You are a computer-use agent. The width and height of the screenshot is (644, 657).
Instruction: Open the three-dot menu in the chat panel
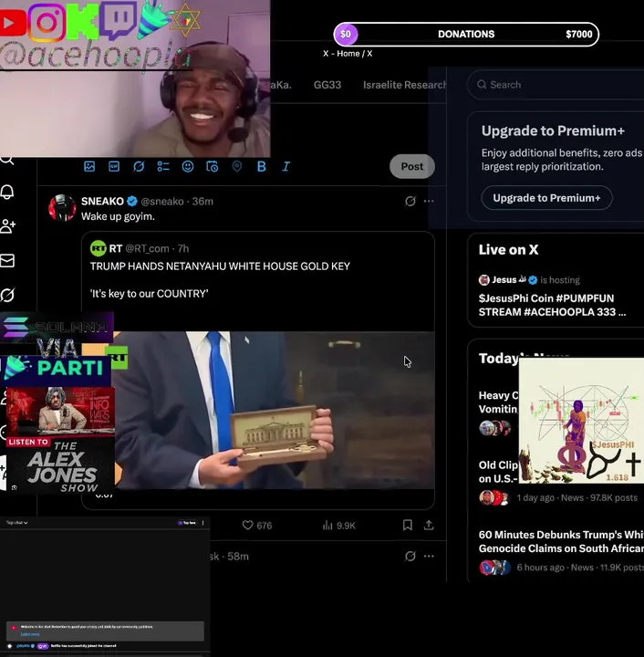(x=203, y=523)
